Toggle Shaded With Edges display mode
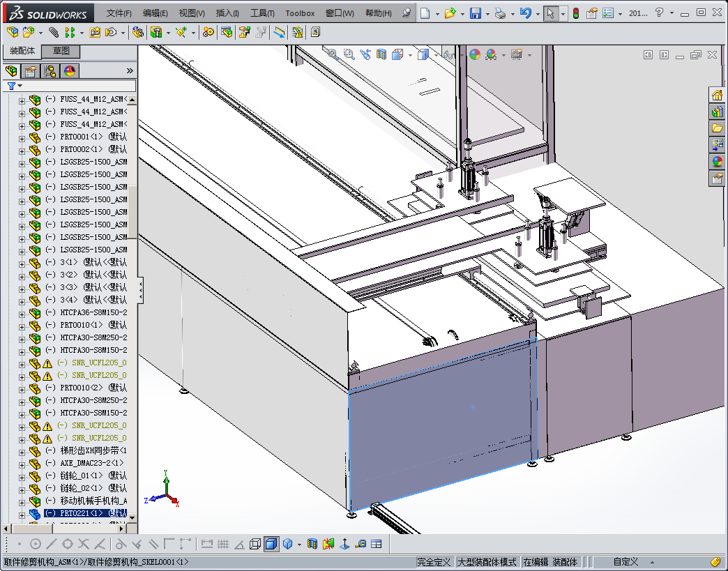The width and height of the screenshot is (728, 571). tap(271, 544)
